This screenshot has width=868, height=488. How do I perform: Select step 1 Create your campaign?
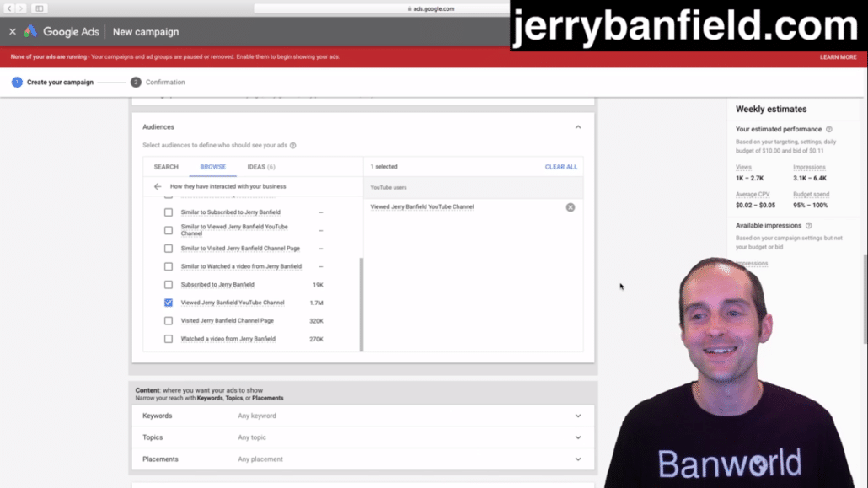click(x=52, y=82)
